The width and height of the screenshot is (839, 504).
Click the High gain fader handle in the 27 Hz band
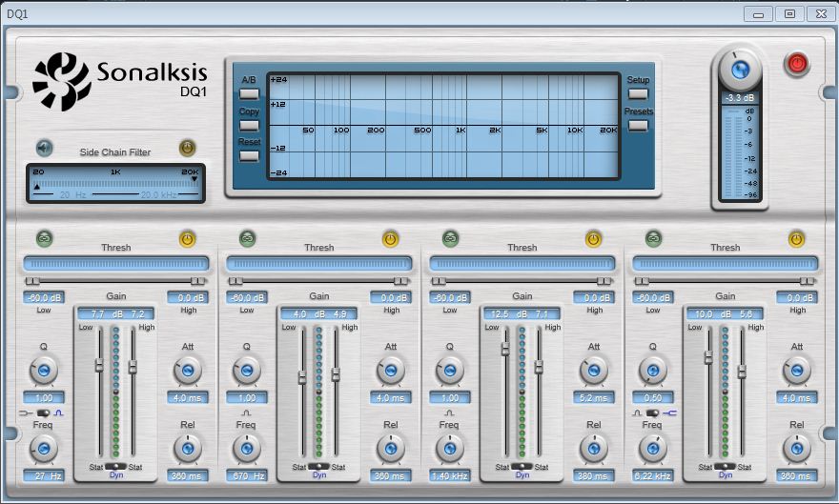point(133,367)
